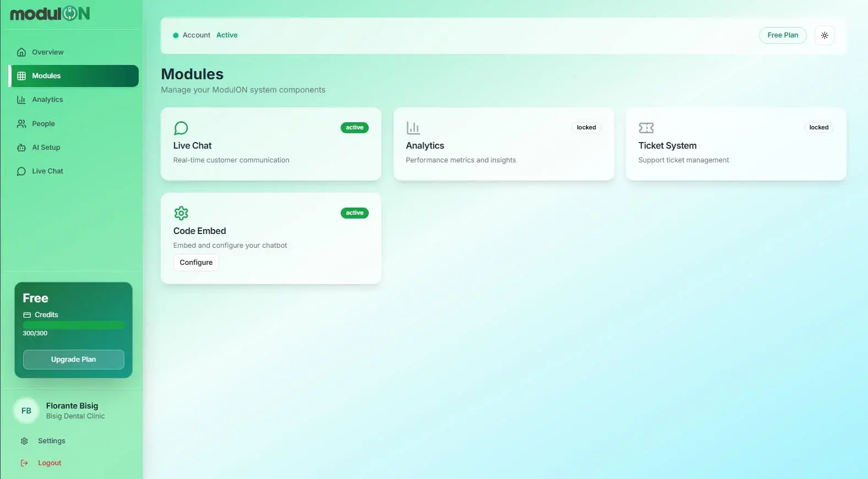Screen dimensions: 868x479
Task: Click 'Manage your ModulON system components' subtitle
Action: [243, 90]
